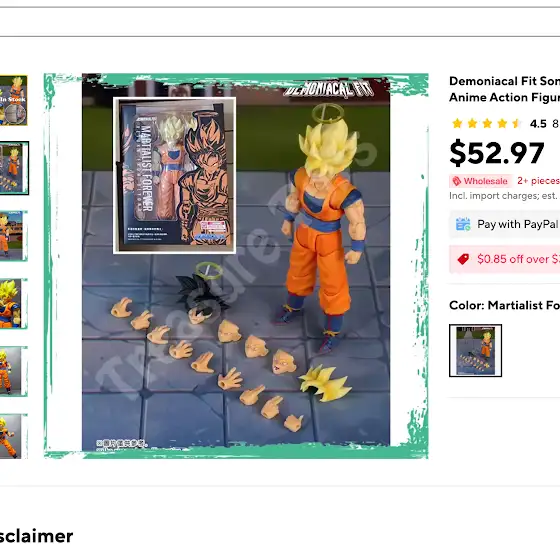The width and height of the screenshot is (560, 560).
Task: Click the $52.97 price text
Action: [x=497, y=153]
